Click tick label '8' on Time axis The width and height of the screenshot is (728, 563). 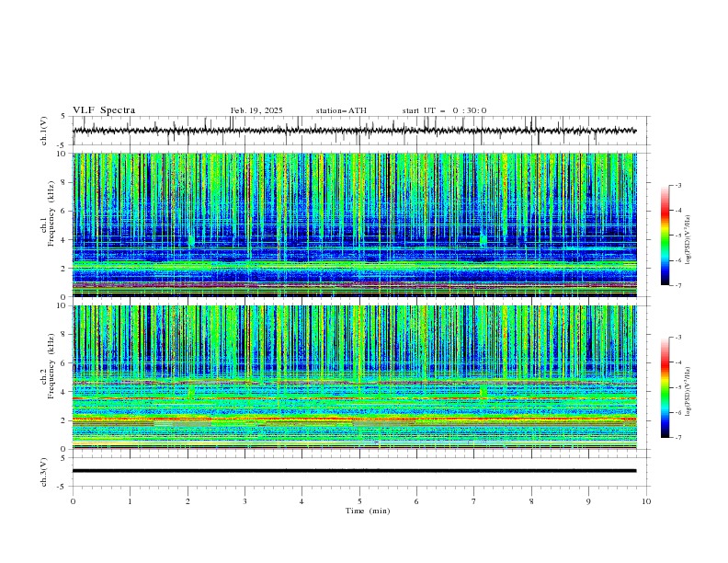531,501
